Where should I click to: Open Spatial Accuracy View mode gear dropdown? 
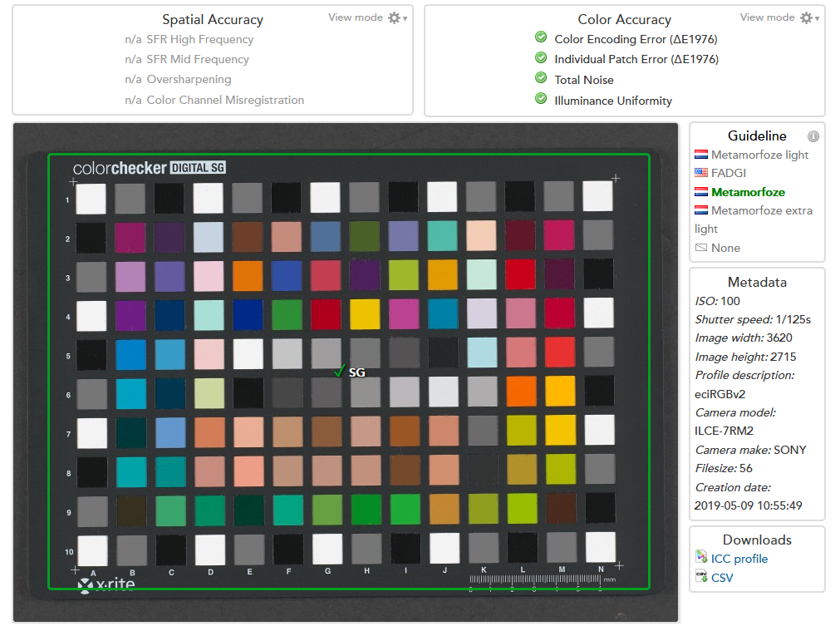click(x=395, y=18)
